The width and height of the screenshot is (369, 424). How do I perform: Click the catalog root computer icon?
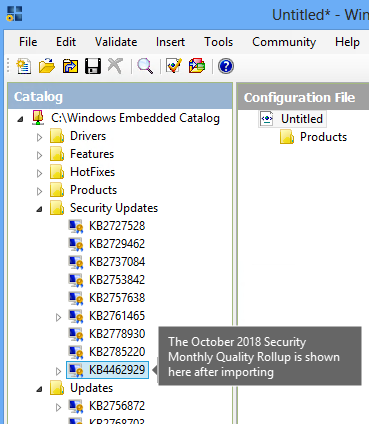(x=38, y=118)
